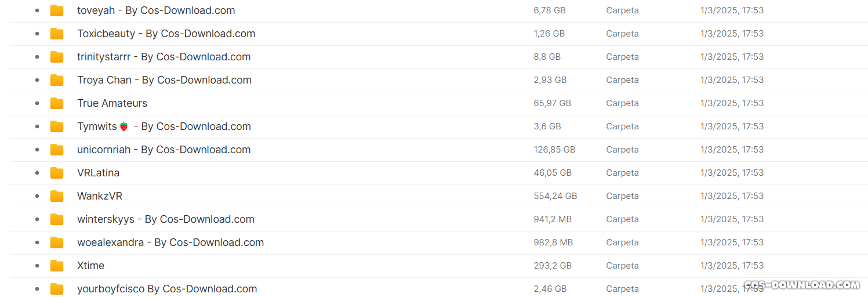Click the 126,85 GB size value
The width and height of the screenshot is (868, 297).
pos(554,150)
